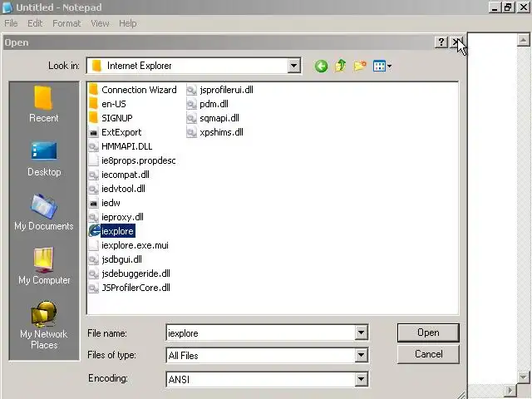Viewport: 532px width, 399px height.
Task: Select the iedvtool.dll file
Action: coord(117,189)
